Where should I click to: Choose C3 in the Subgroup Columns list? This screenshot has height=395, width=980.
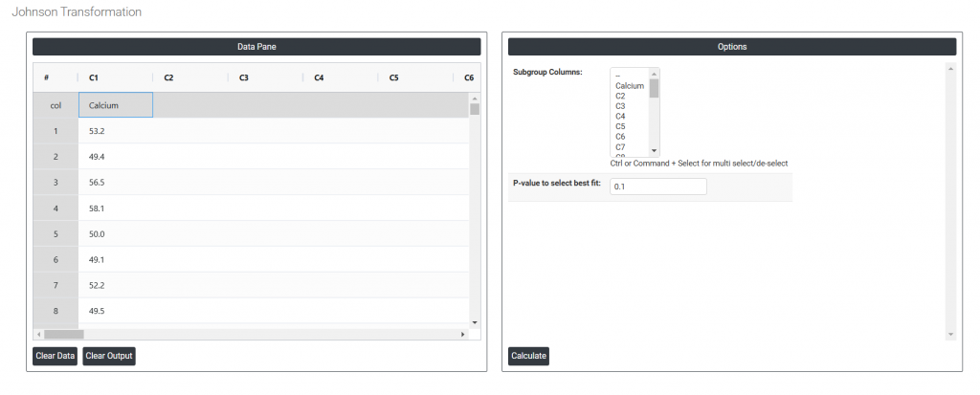(x=620, y=106)
